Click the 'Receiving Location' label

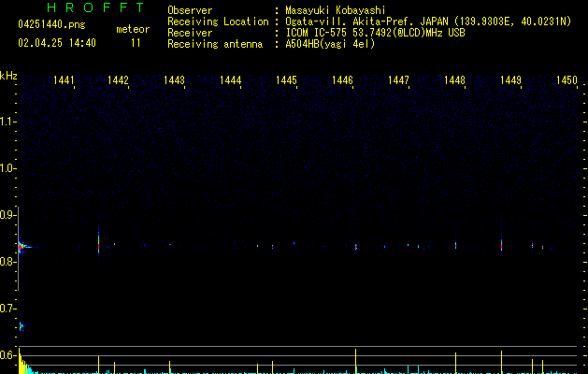pos(218,22)
